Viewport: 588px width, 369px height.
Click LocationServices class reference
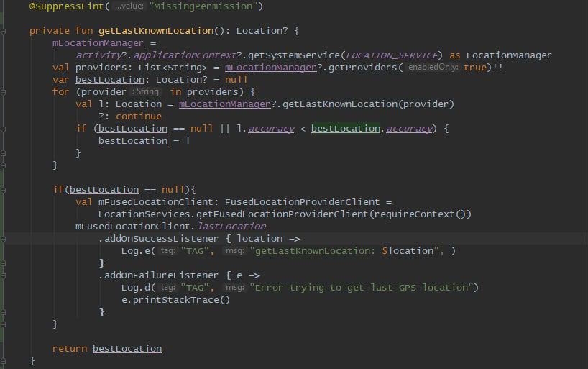144,214
